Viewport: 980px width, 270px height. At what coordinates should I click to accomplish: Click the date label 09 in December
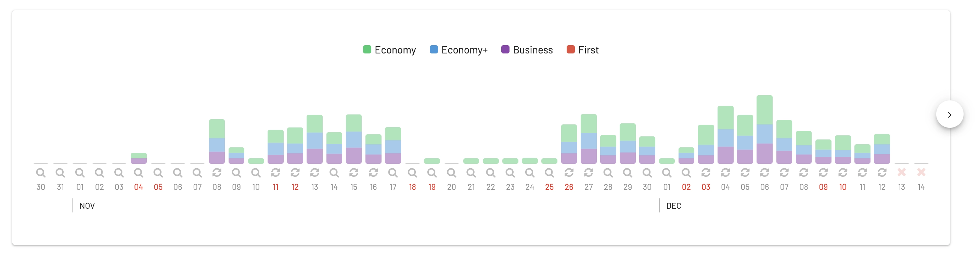[823, 187]
